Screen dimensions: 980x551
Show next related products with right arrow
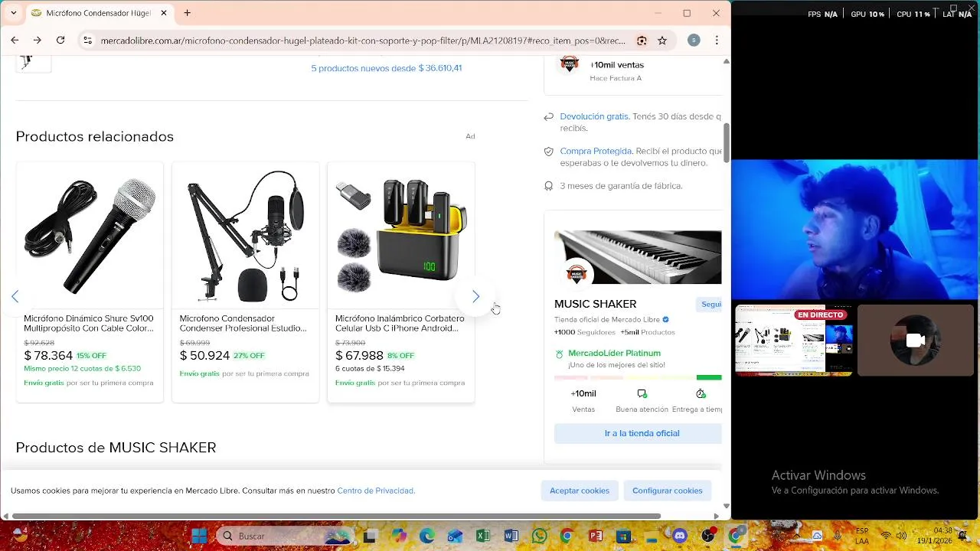coord(475,296)
